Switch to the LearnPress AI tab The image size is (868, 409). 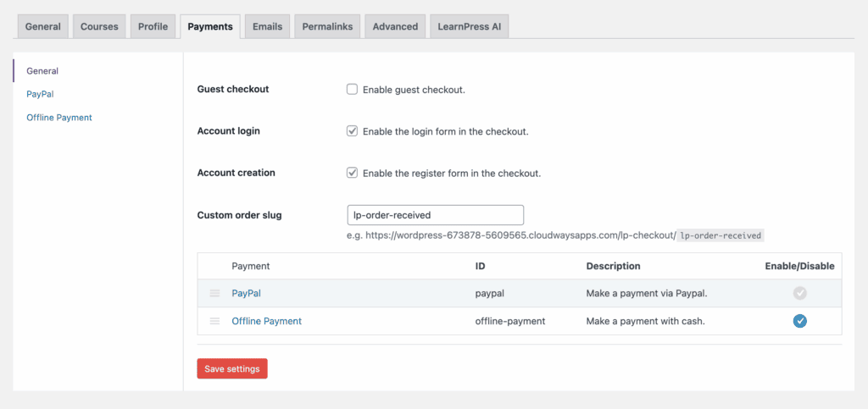click(x=469, y=26)
